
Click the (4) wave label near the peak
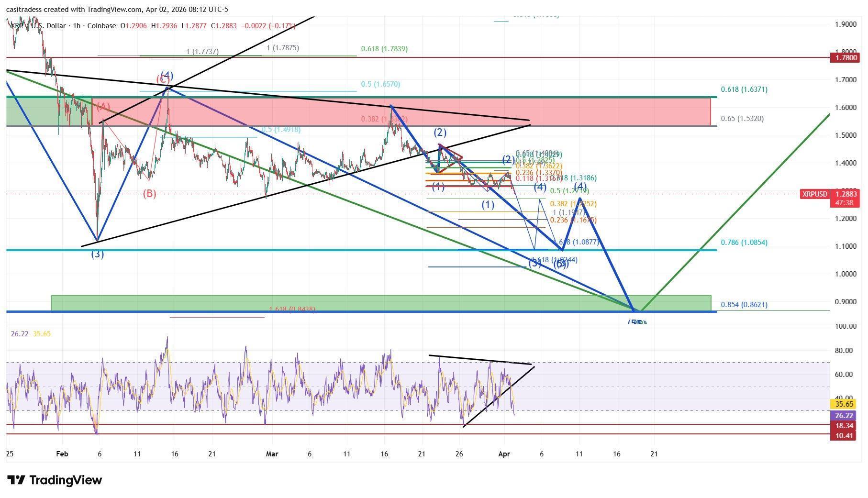tap(165, 75)
